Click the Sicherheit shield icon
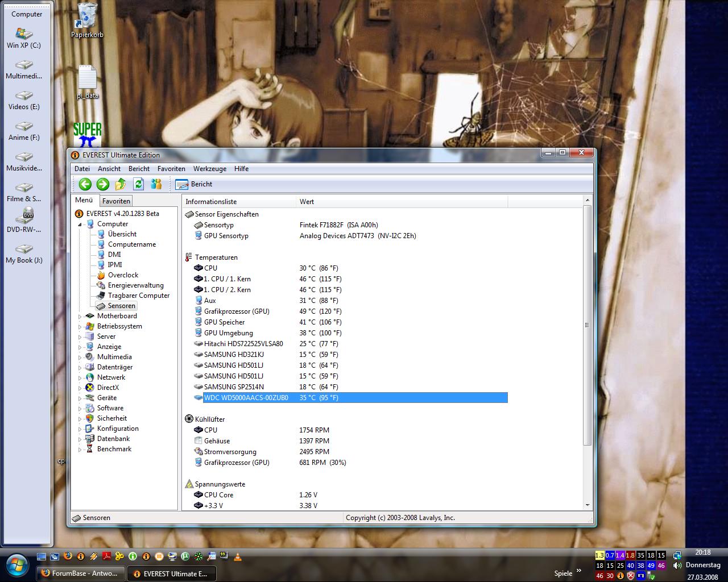The image size is (728, 582). (x=89, y=418)
